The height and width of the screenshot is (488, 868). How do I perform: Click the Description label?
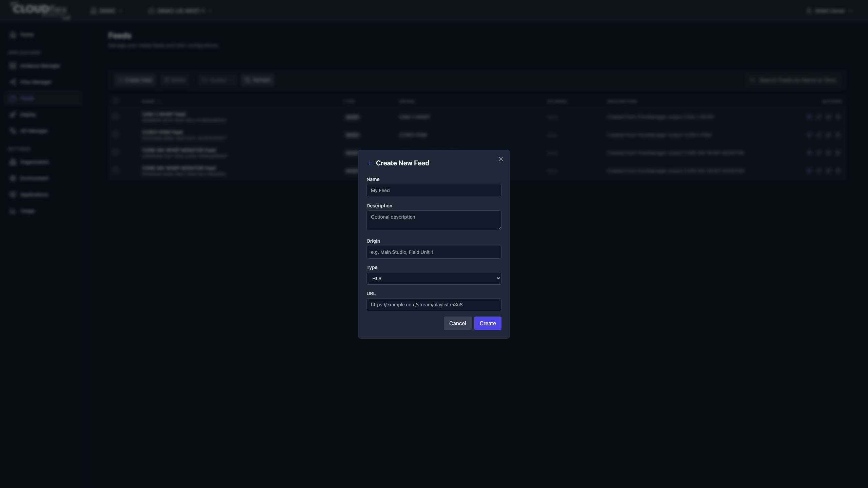pyautogui.click(x=379, y=206)
